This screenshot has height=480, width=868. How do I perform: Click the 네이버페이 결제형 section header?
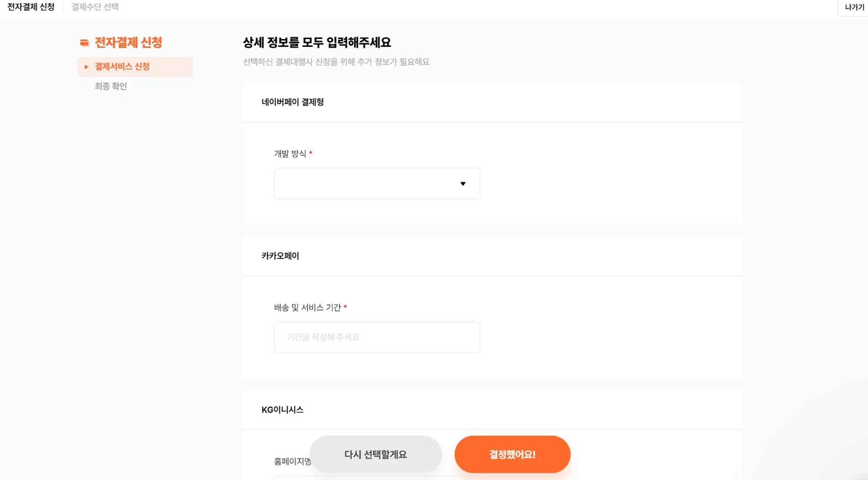(x=293, y=102)
